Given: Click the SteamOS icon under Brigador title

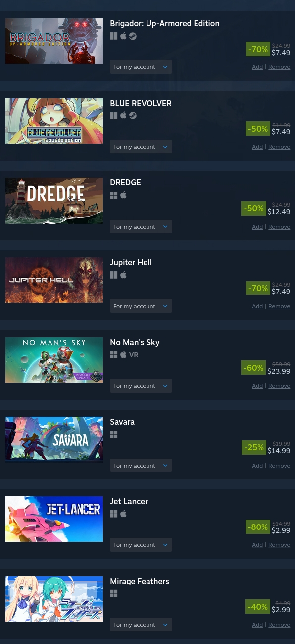Looking at the screenshot, I should (x=133, y=36).
